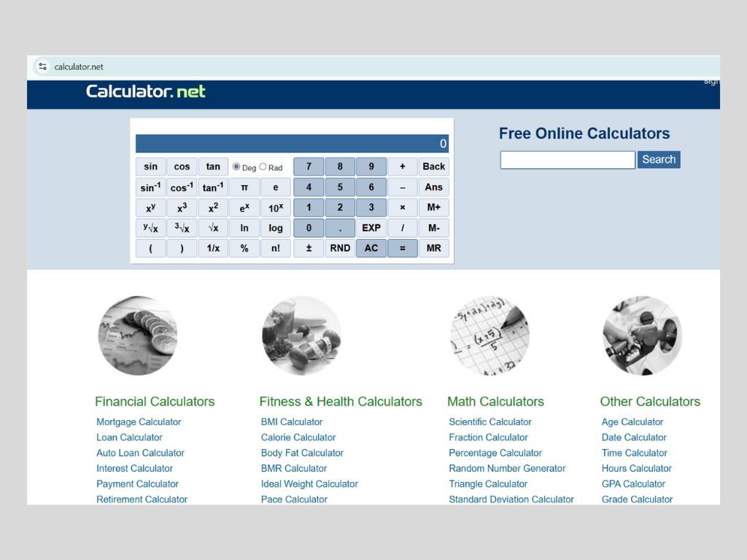Open the Fitness & Health image icon
Viewport: 747px width, 560px height.
(x=301, y=335)
